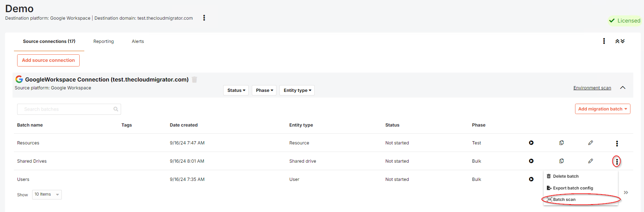644x212 pixels.
Task: Click date 9/16/24 7:35 AM cell
Action: pyautogui.click(x=187, y=179)
